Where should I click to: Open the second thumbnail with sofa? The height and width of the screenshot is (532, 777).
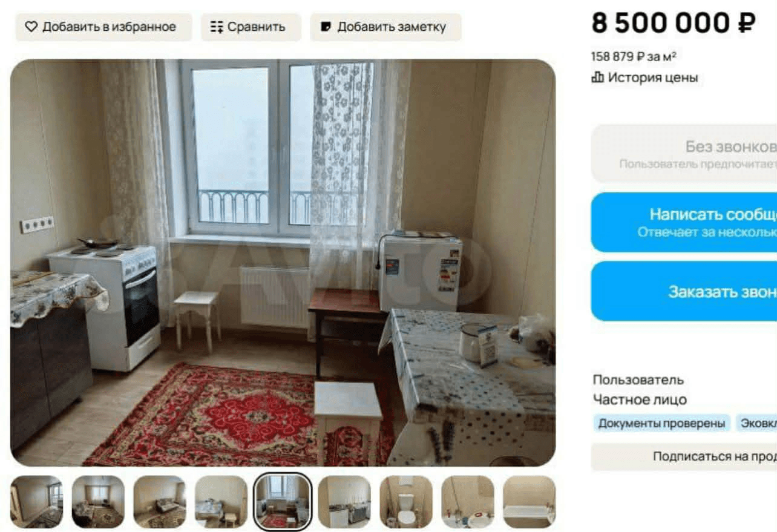(98, 502)
